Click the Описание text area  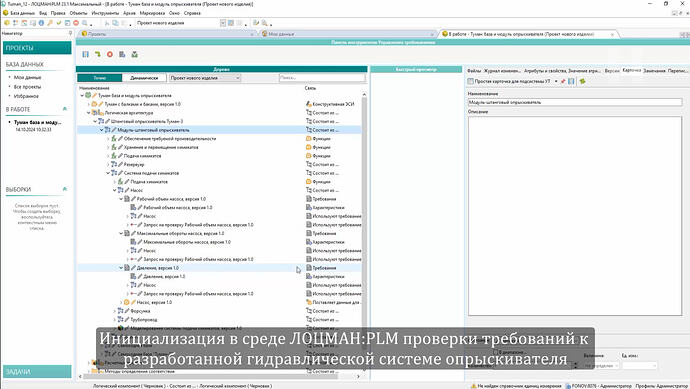575,216
